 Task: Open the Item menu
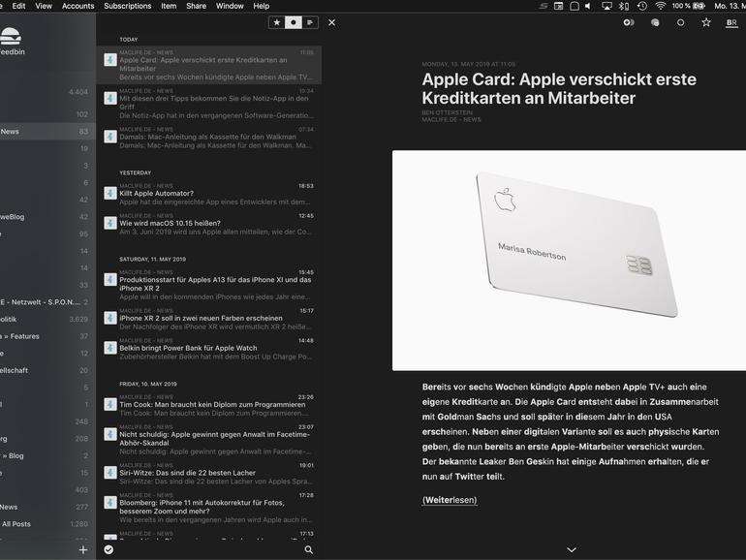(169, 6)
